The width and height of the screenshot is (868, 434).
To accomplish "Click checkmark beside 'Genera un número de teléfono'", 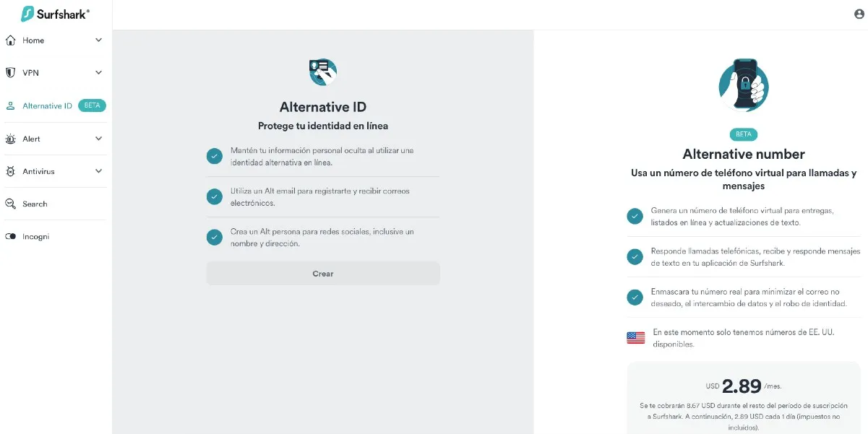I will click(635, 216).
